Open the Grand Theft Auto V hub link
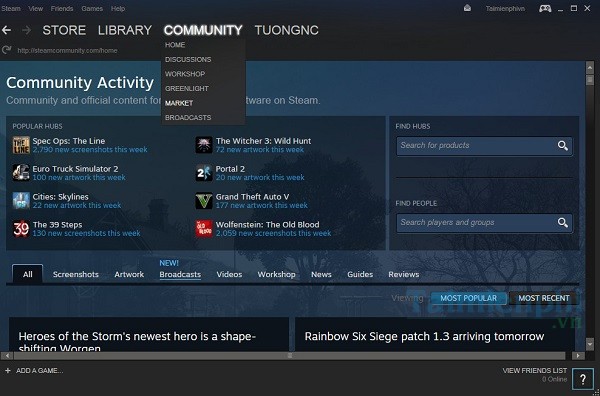The image size is (600, 396). pyautogui.click(x=252, y=197)
